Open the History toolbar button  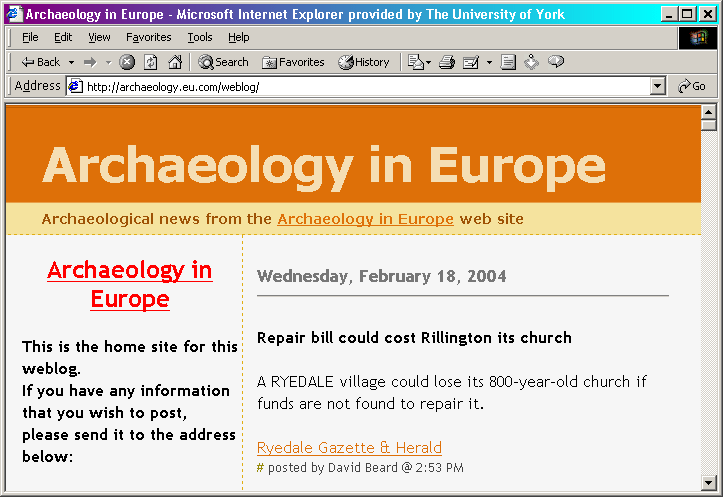tap(364, 62)
